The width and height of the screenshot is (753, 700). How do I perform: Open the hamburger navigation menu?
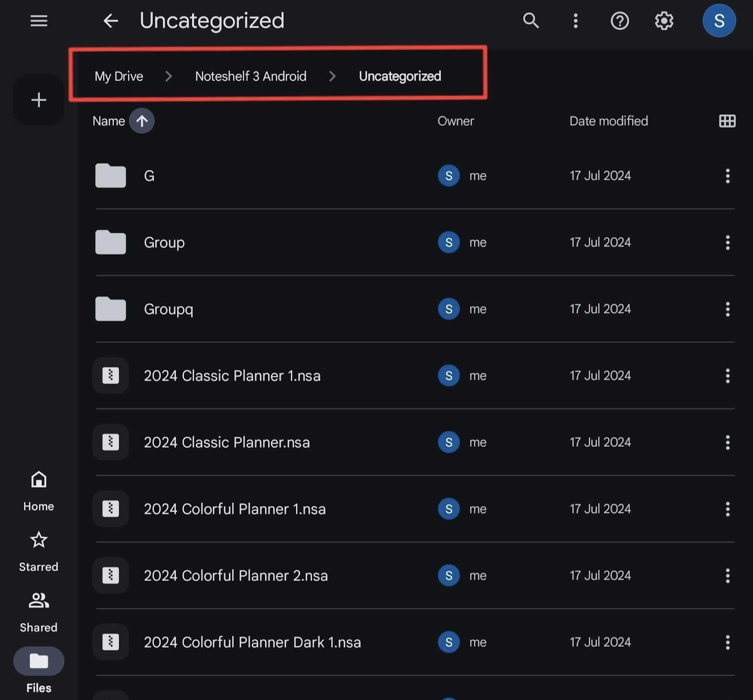click(x=39, y=21)
